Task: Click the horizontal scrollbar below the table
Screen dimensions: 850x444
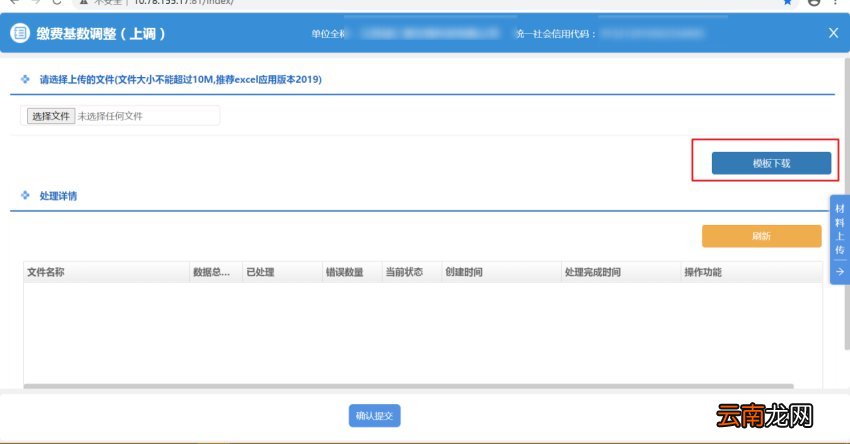Action: 409,386
